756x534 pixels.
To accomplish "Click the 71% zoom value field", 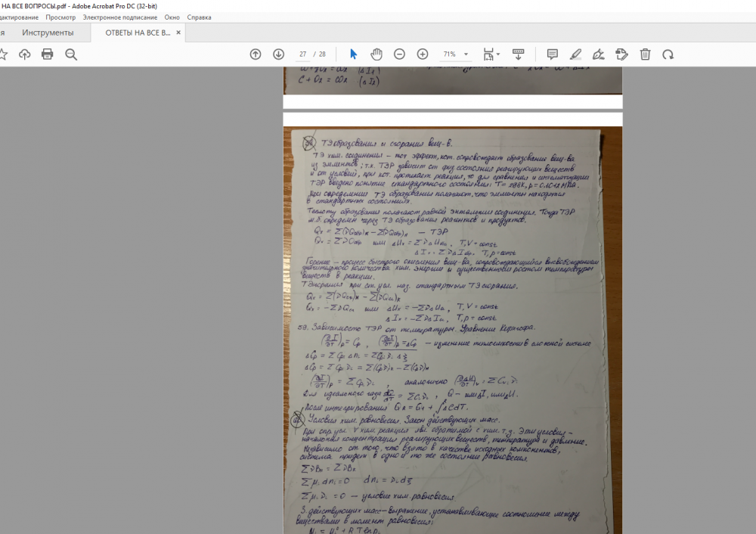I will (449, 54).
